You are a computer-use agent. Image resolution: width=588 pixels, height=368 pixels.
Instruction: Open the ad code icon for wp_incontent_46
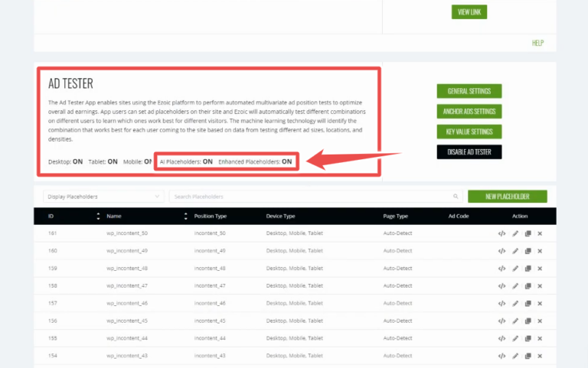[x=502, y=303]
